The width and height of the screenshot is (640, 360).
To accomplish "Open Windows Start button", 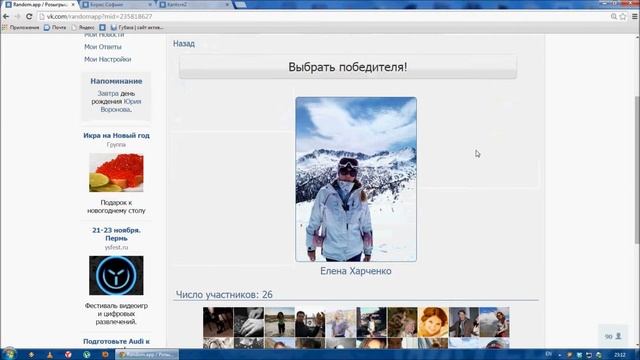I will 9,354.
